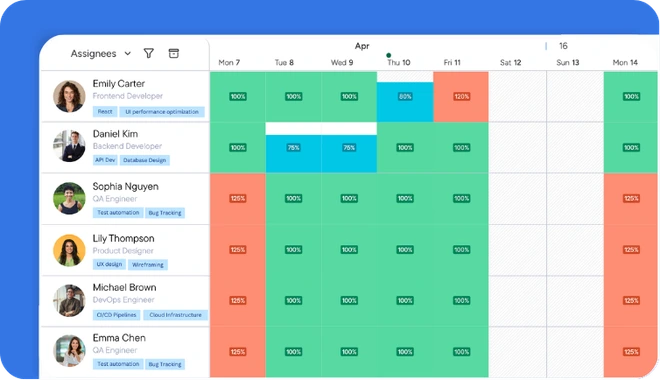Open Lily Thompson's profile photo
The image size is (660, 380).
69,250
